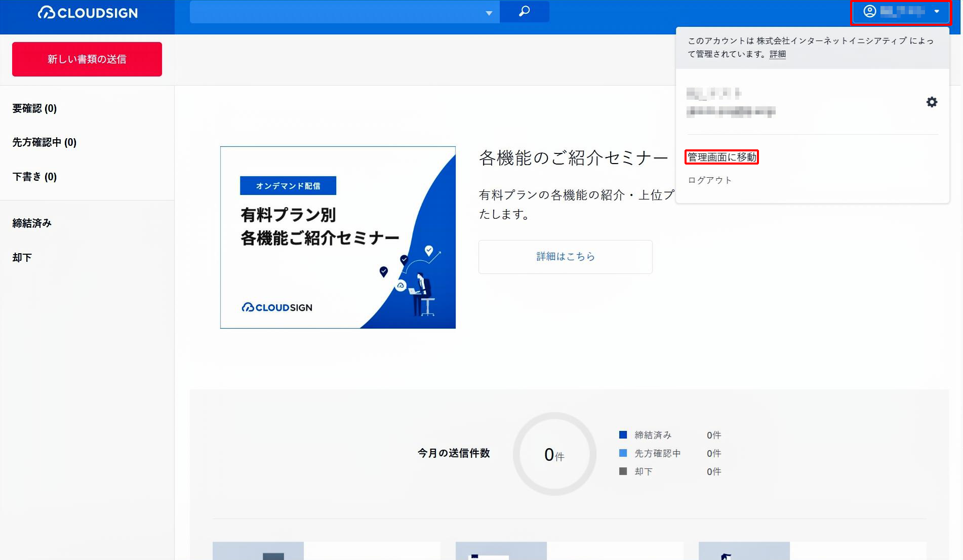This screenshot has height=560, width=963.
Task: Open 下書き (0) drafts
Action: click(34, 177)
